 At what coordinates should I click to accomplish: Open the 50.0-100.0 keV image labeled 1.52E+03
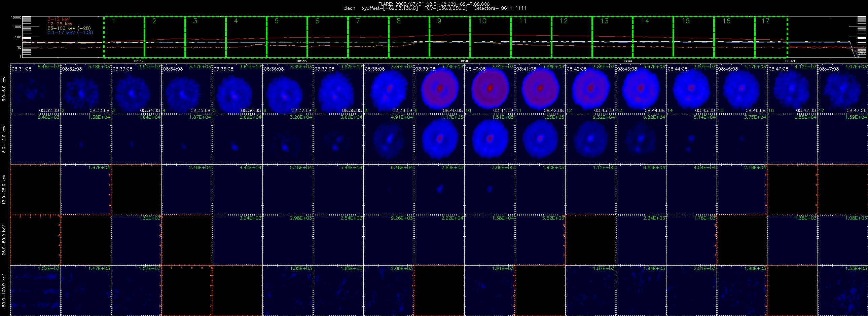coord(35,290)
